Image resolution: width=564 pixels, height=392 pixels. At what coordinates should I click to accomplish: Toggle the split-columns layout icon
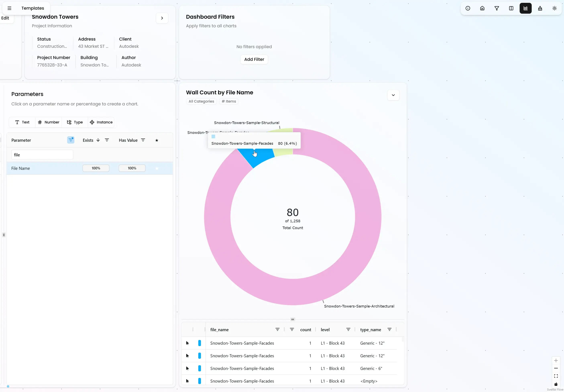click(511, 8)
